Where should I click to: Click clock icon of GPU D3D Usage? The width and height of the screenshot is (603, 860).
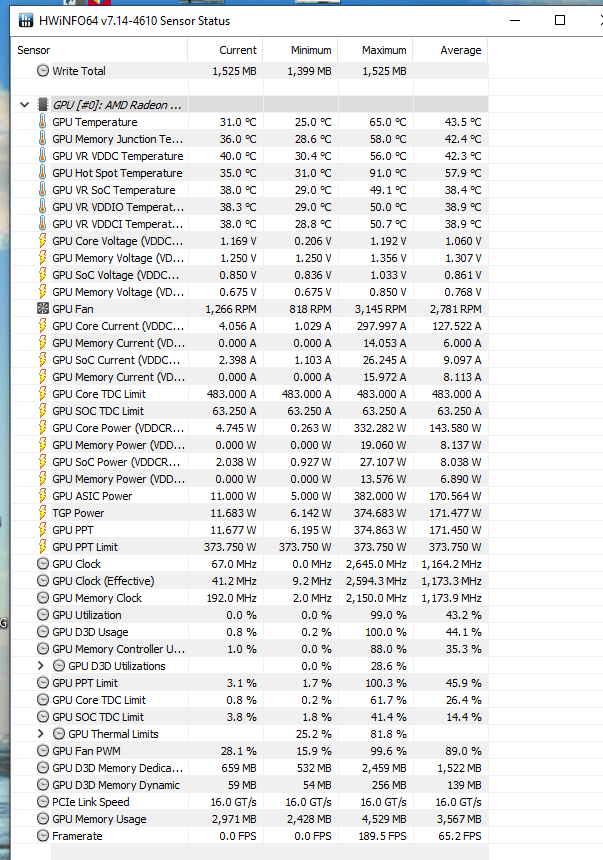click(x=43, y=631)
